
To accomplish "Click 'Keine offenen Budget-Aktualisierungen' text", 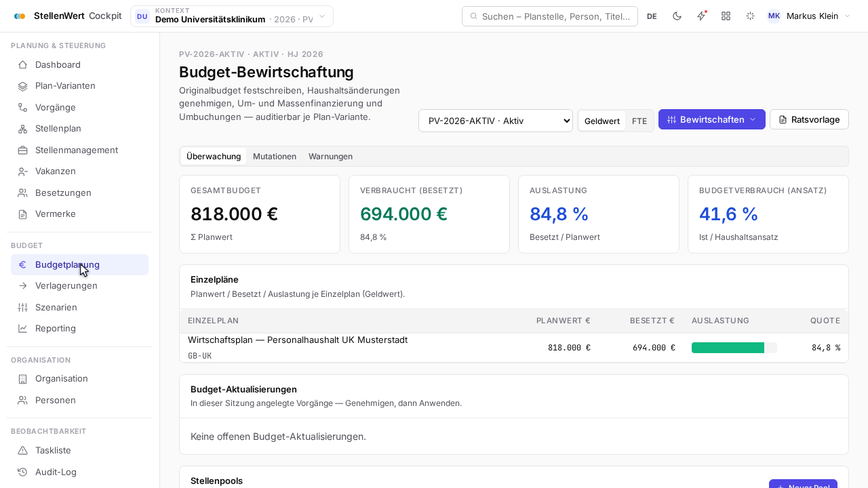I will tap(278, 436).
